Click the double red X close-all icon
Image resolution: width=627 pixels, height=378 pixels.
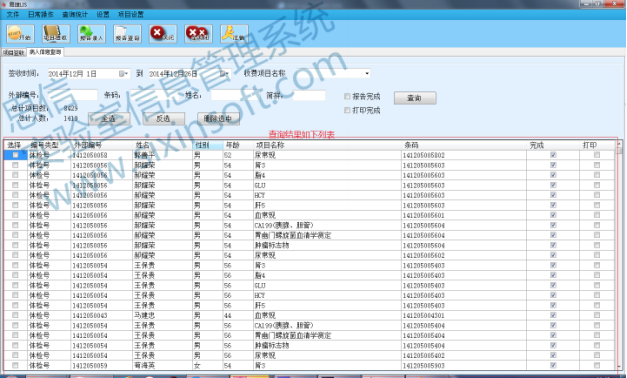pyautogui.click(x=198, y=34)
